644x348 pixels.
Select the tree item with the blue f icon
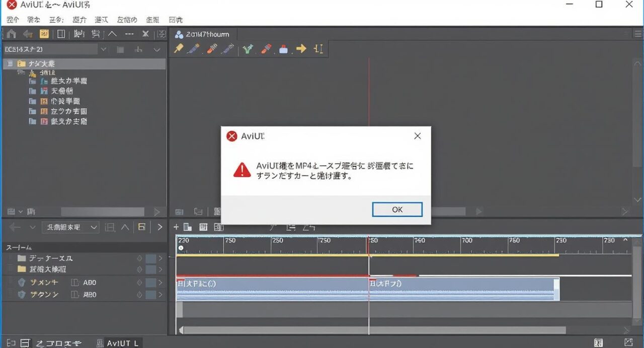point(58,81)
